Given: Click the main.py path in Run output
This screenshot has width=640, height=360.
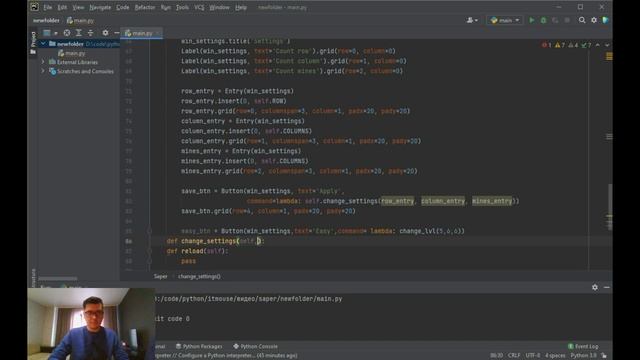Looking at the screenshot, I should [x=249, y=299].
